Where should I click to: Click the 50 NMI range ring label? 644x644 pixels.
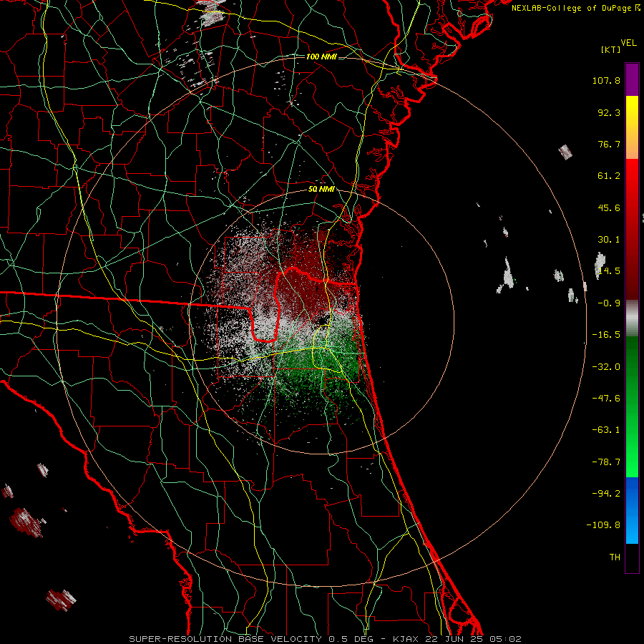[321, 190]
